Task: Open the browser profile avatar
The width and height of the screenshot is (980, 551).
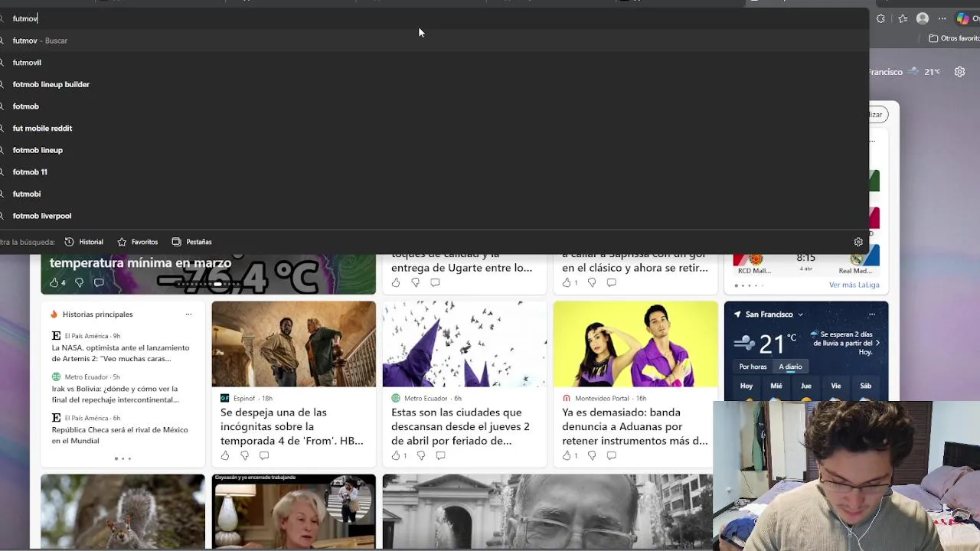Action: pos(923,18)
